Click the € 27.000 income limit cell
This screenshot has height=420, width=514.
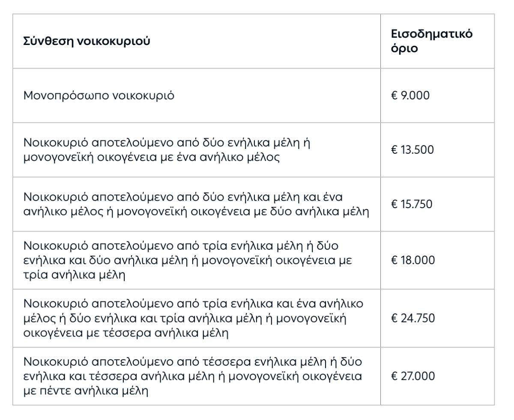click(x=412, y=376)
